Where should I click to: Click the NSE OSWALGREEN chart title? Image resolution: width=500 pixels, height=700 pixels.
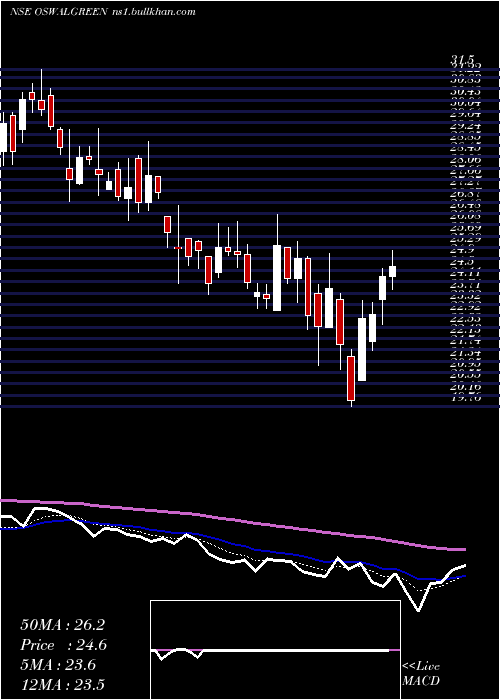59,12
